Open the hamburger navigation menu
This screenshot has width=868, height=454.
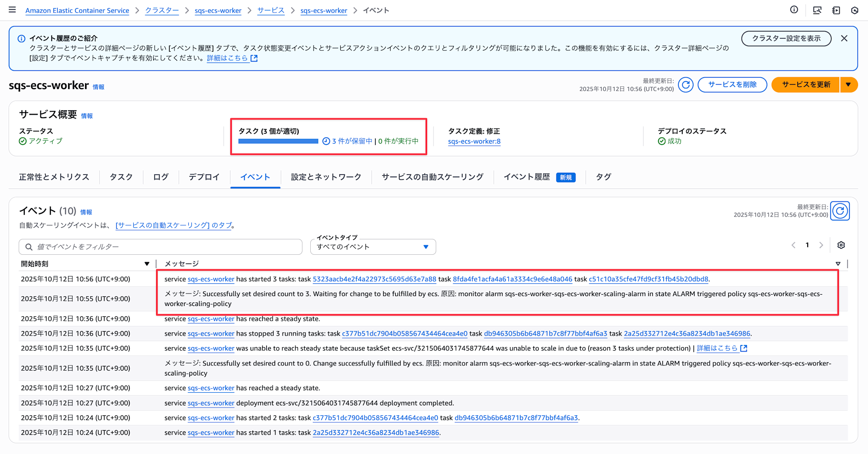tap(12, 10)
